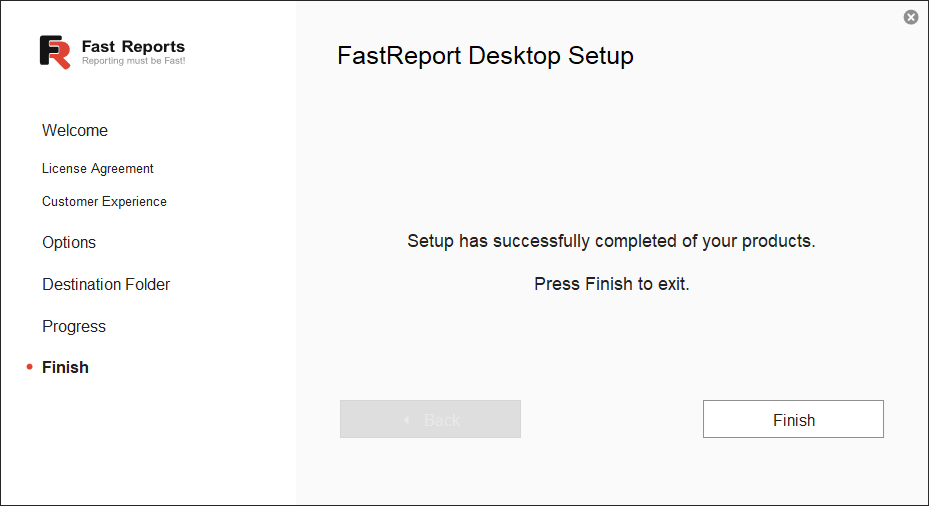
Task: Click the Fast Reports brand name text
Action: (133, 46)
